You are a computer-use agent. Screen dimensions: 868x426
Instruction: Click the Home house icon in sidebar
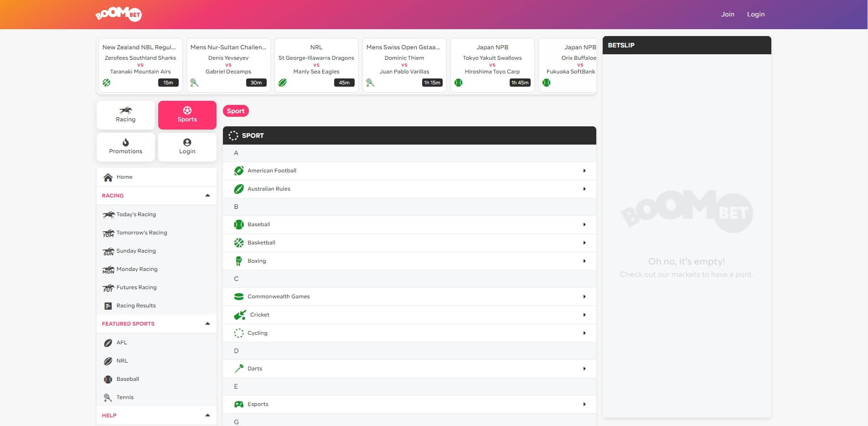pyautogui.click(x=108, y=177)
